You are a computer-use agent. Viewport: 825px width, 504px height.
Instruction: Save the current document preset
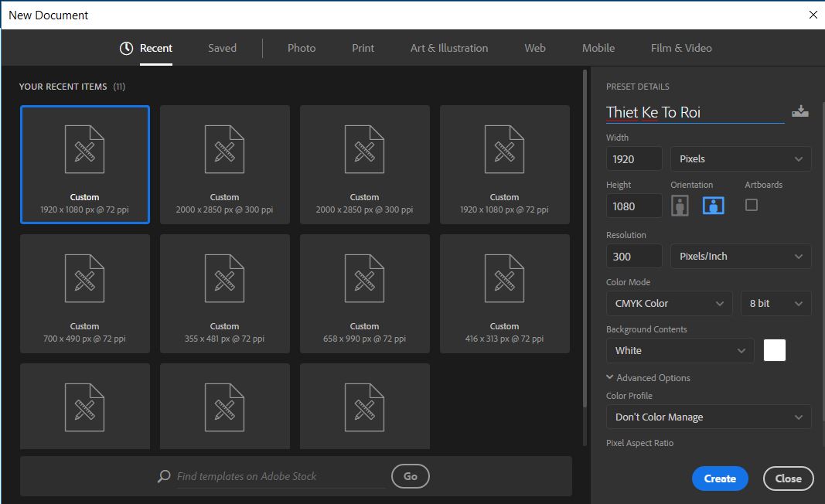tap(800, 111)
